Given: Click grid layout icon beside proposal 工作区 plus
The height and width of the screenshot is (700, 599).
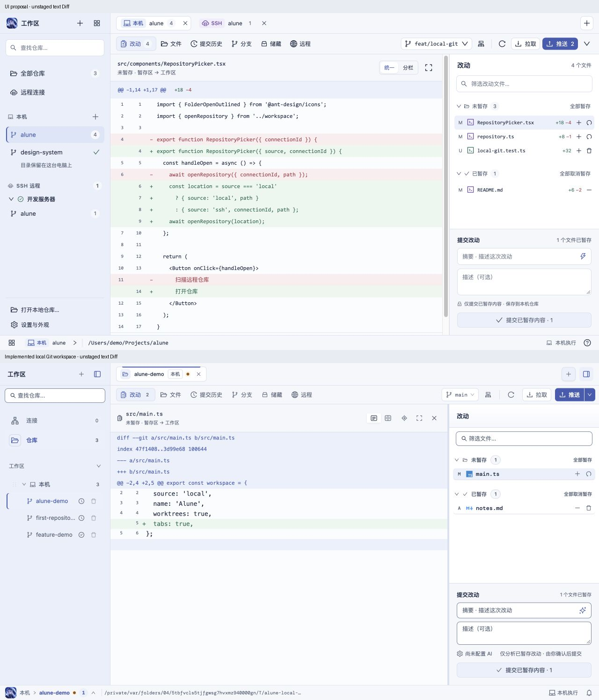Looking at the screenshot, I should (97, 23).
